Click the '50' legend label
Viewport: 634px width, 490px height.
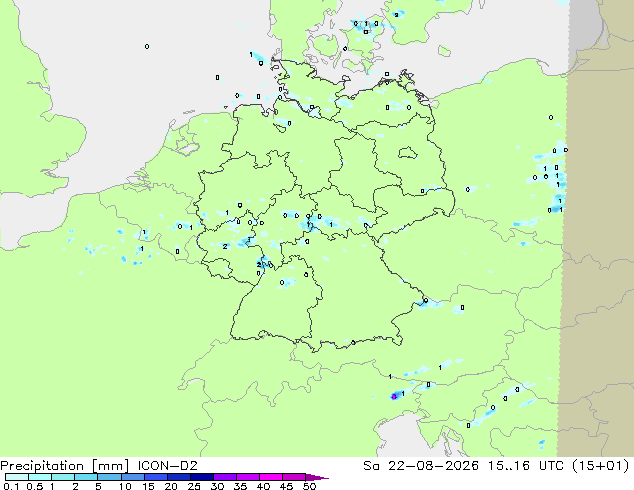coord(309,486)
